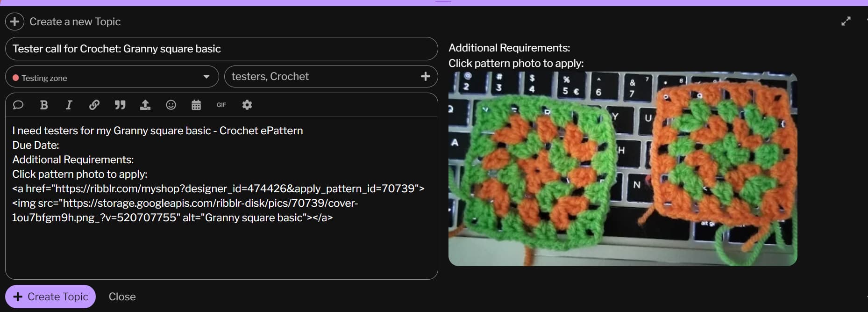The width and height of the screenshot is (868, 312).
Task: Upload a file with upload icon
Action: click(x=145, y=105)
